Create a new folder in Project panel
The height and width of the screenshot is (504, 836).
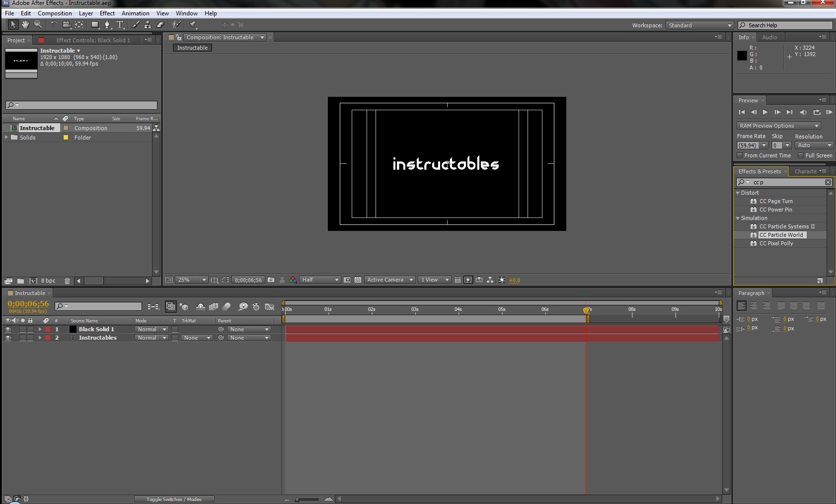pos(20,281)
